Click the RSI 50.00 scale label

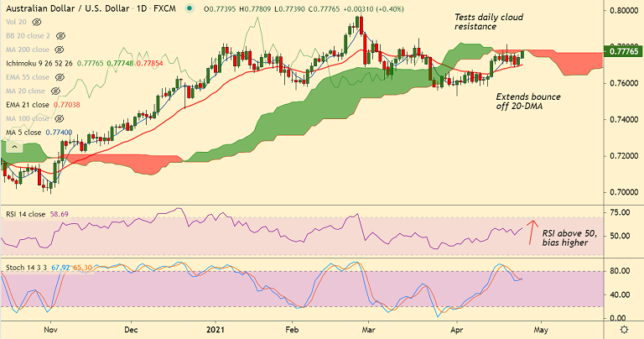620,236
